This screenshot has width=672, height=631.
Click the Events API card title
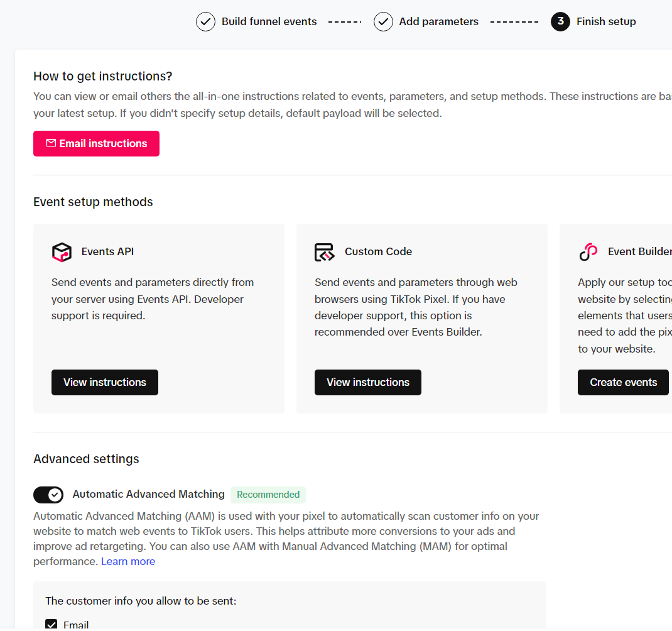[107, 251]
